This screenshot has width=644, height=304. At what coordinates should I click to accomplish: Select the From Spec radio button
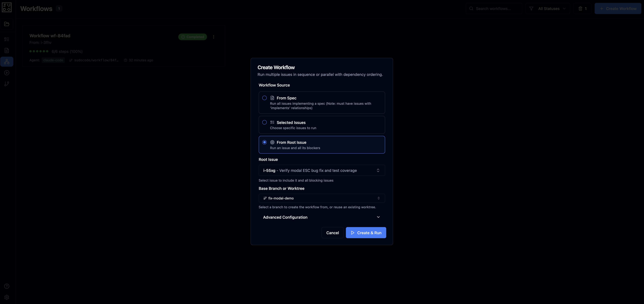(264, 98)
